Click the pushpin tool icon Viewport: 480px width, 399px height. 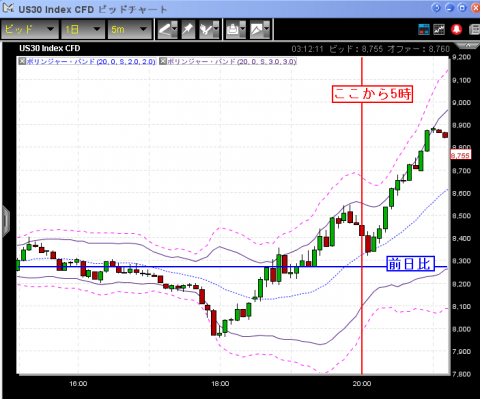click(x=188, y=30)
